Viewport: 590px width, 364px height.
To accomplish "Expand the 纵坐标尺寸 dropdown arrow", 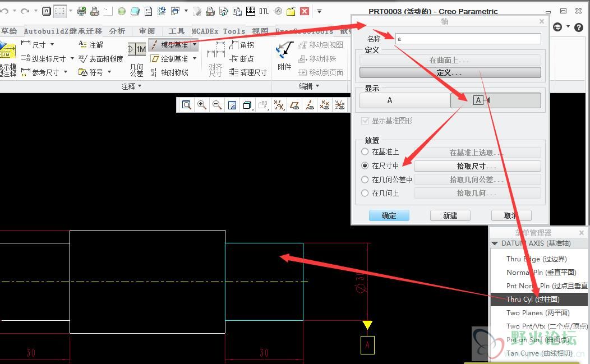I will [72, 58].
